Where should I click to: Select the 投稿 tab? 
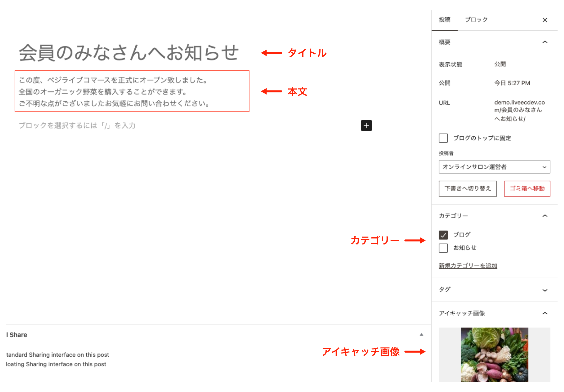point(444,20)
